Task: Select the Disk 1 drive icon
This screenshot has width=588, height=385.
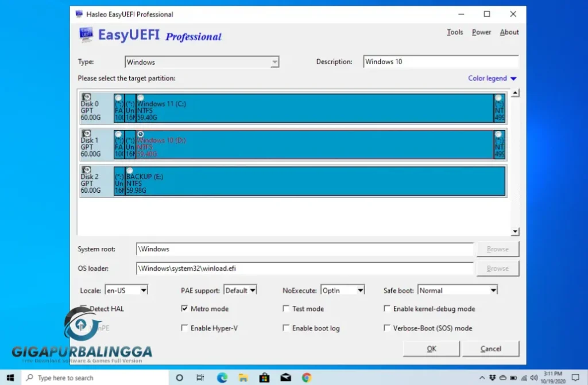Action: pos(86,134)
